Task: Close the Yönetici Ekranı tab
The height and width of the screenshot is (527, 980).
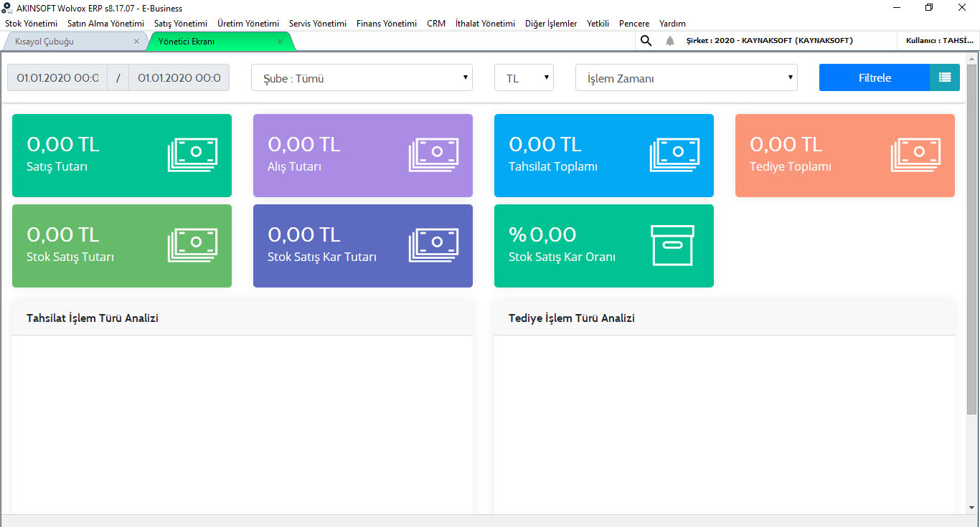Action: [281, 42]
